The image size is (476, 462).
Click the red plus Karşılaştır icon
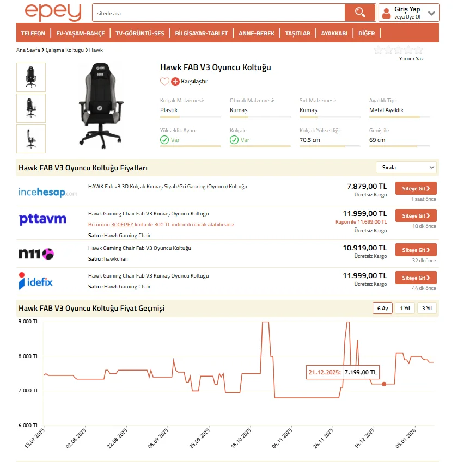click(175, 82)
